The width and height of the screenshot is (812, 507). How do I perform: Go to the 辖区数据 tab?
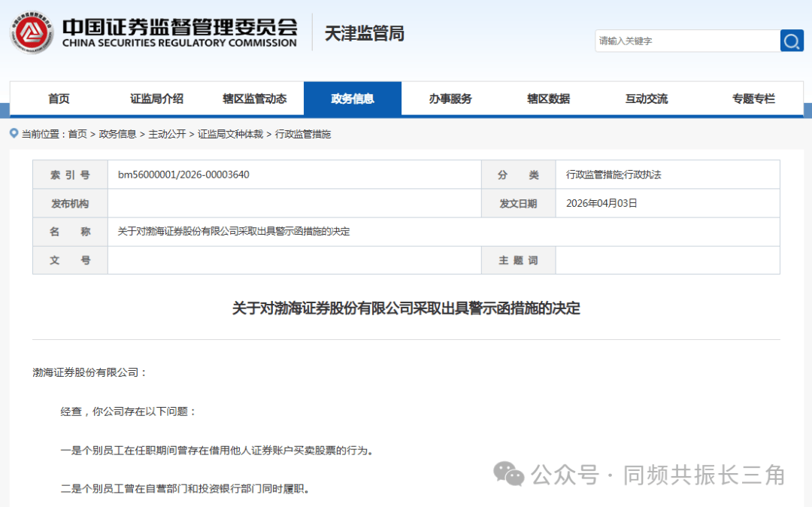548,99
